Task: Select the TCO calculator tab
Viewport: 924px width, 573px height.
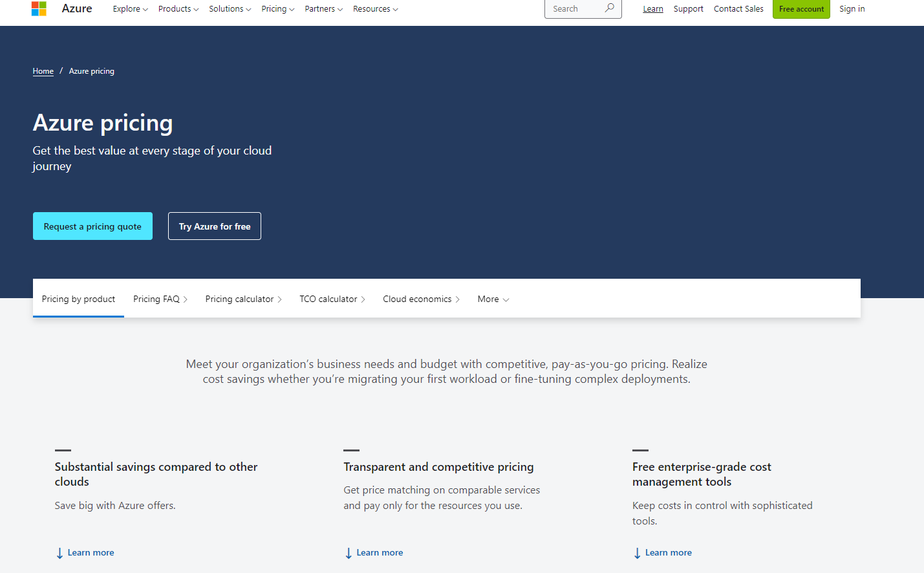Action: 332,298
